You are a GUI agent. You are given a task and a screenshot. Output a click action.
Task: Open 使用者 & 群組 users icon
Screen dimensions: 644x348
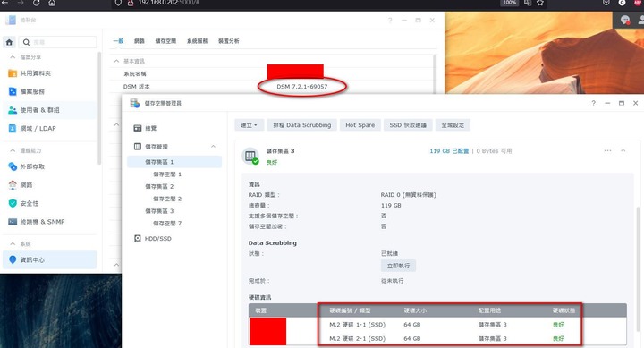(x=13, y=110)
